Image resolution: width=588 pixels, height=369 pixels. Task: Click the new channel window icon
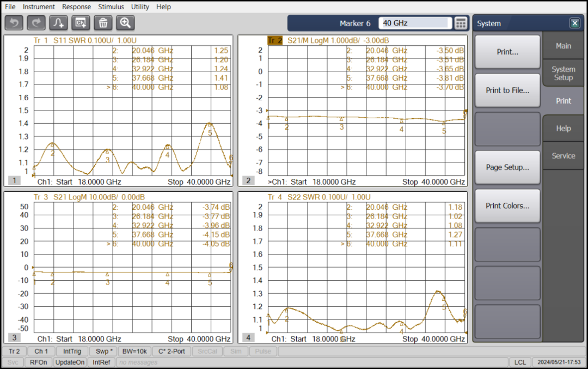tap(81, 23)
